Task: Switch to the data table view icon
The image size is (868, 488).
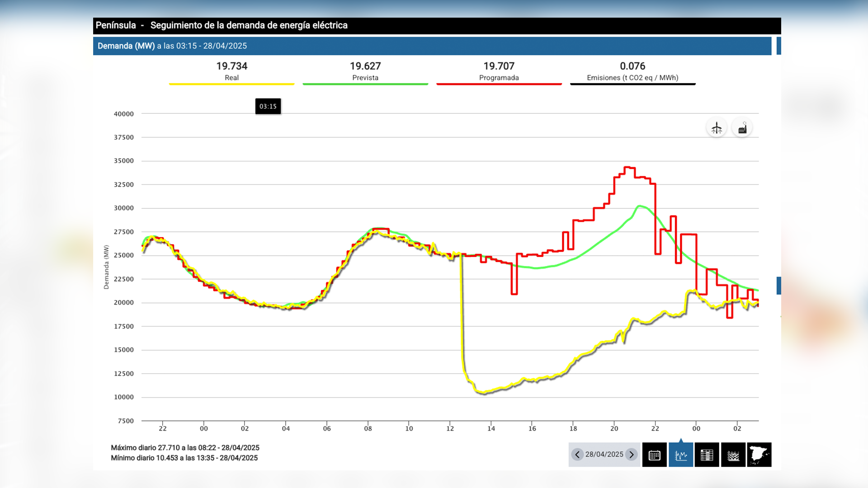Action: click(x=707, y=455)
